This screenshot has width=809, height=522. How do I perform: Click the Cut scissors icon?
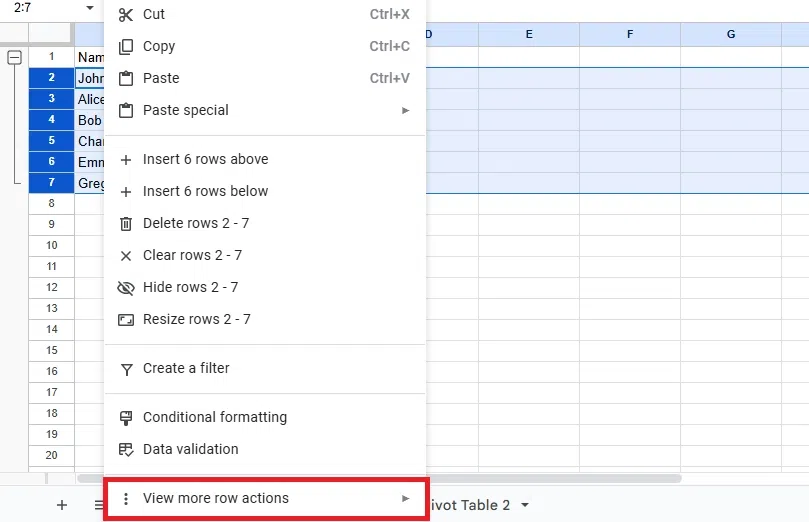(125, 15)
